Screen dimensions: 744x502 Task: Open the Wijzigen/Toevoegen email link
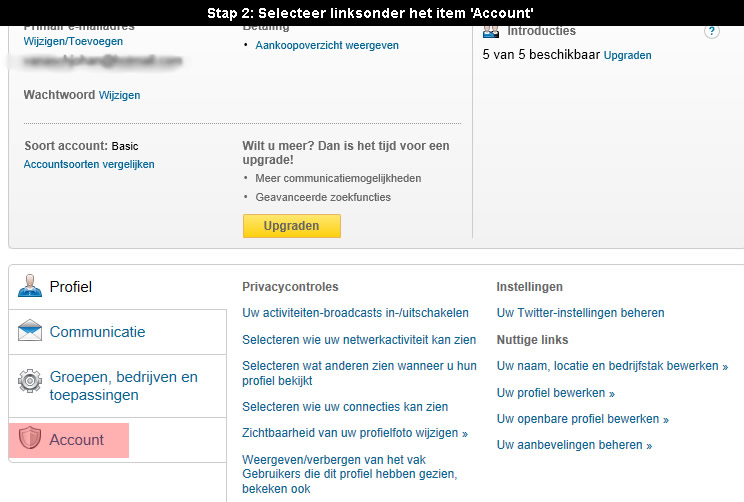click(73, 41)
